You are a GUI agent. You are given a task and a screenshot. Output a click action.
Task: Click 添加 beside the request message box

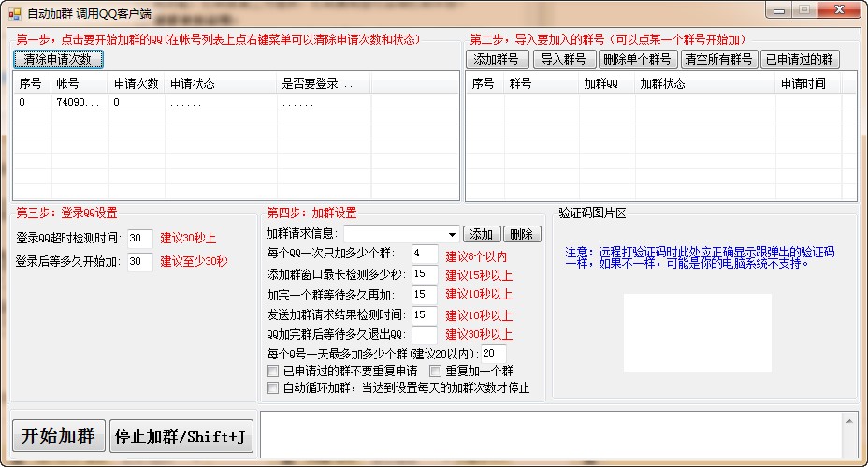(x=482, y=234)
